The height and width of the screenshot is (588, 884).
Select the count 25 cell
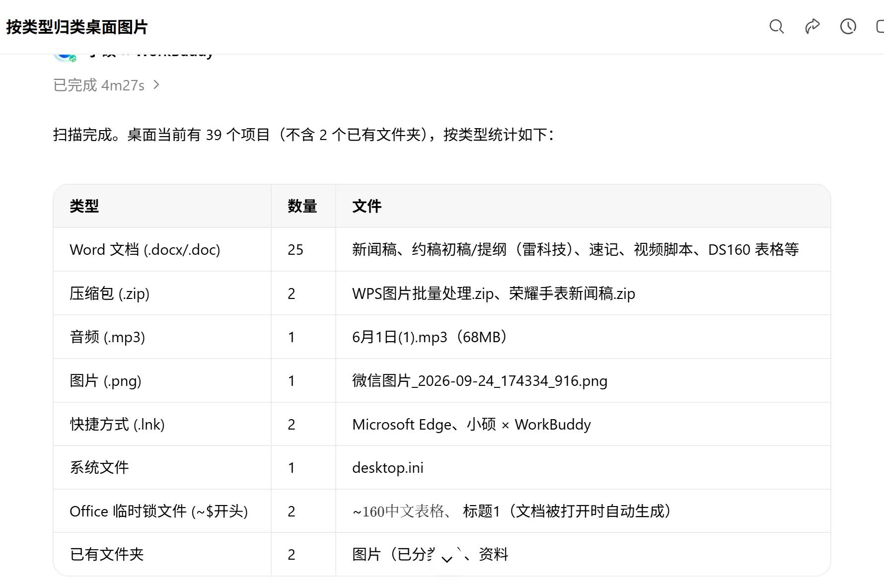tap(303, 249)
